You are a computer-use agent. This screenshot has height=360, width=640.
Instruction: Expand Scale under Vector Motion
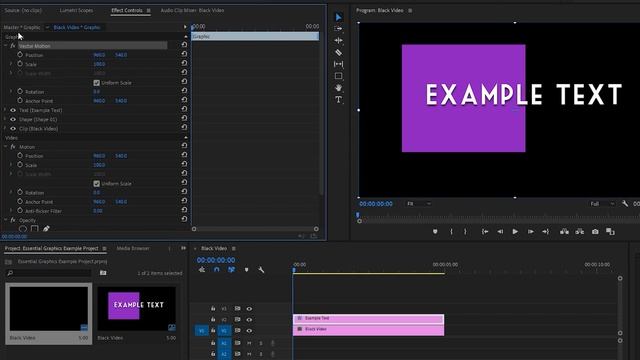tap(11, 64)
